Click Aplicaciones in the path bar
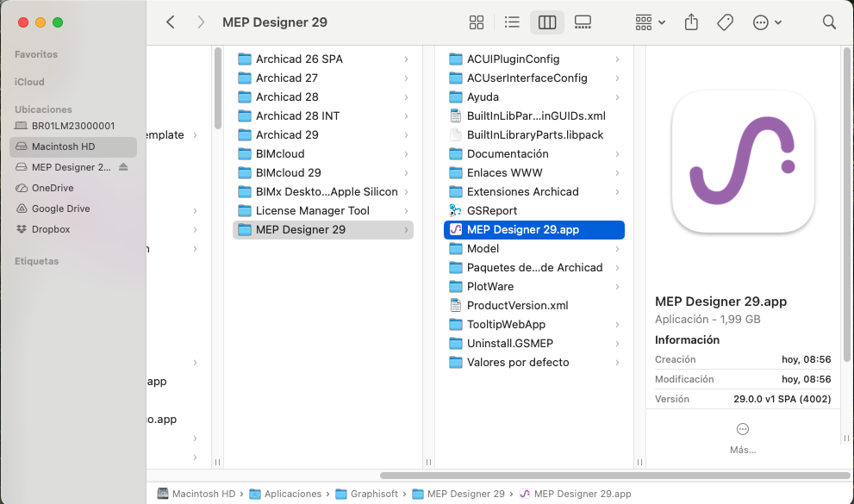854x504 pixels. (x=286, y=494)
